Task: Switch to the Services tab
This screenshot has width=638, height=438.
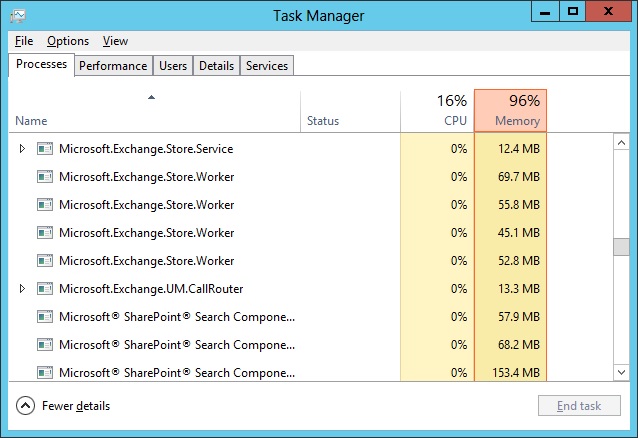Action: tap(267, 66)
